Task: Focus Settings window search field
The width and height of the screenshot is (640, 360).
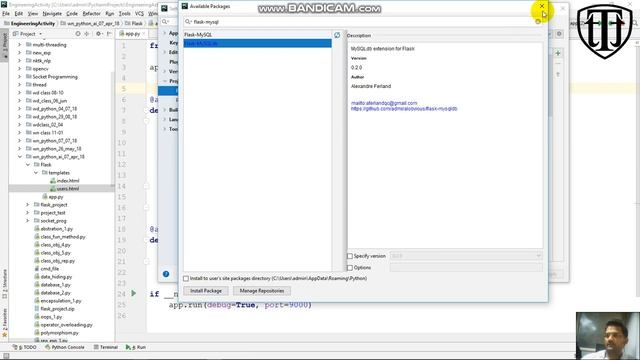Action: click(170, 22)
